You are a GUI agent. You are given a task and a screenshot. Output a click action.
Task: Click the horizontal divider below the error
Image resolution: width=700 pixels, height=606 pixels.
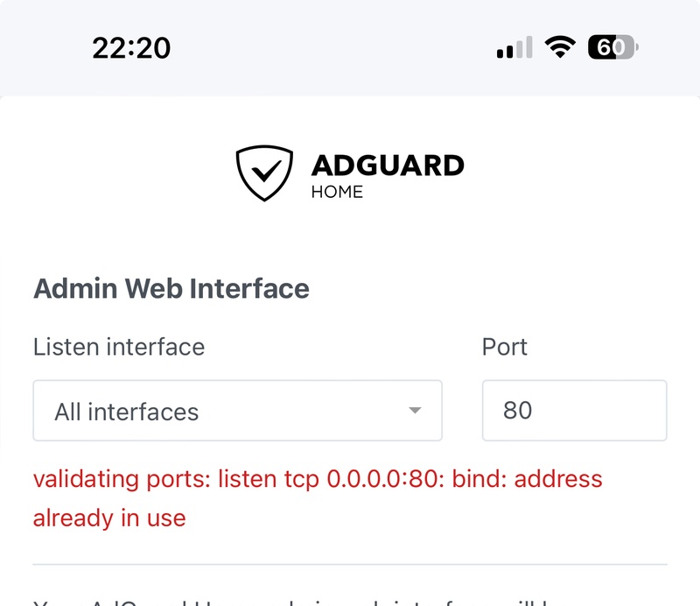pos(350,565)
